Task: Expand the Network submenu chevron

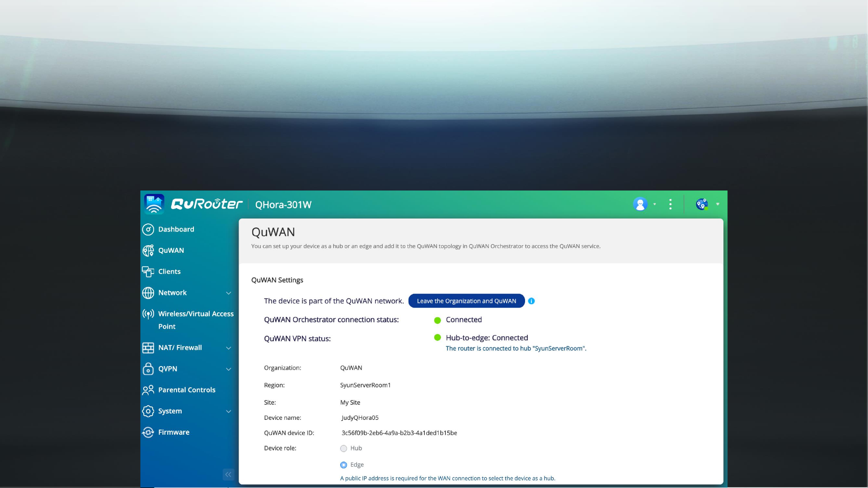Action: point(229,293)
